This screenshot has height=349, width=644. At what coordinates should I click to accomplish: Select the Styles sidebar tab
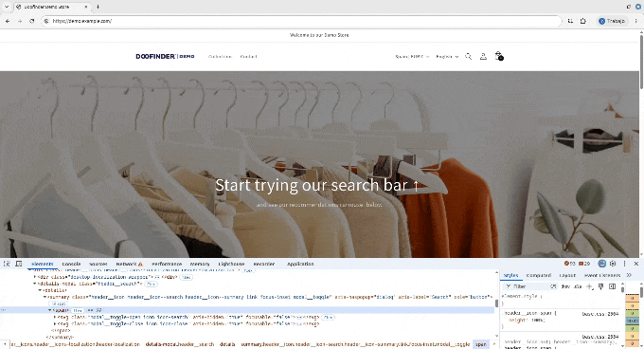510,275
